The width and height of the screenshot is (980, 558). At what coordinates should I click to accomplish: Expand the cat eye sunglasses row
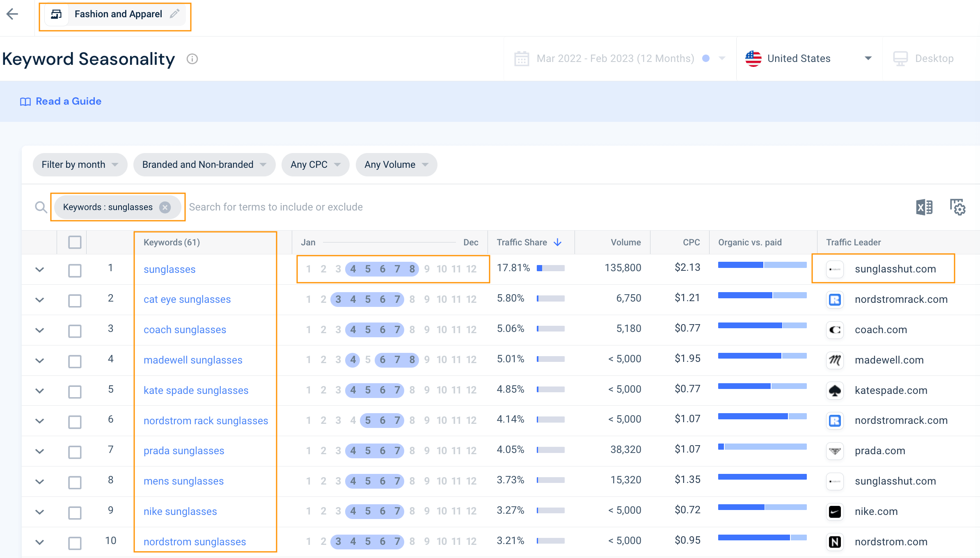(x=39, y=300)
